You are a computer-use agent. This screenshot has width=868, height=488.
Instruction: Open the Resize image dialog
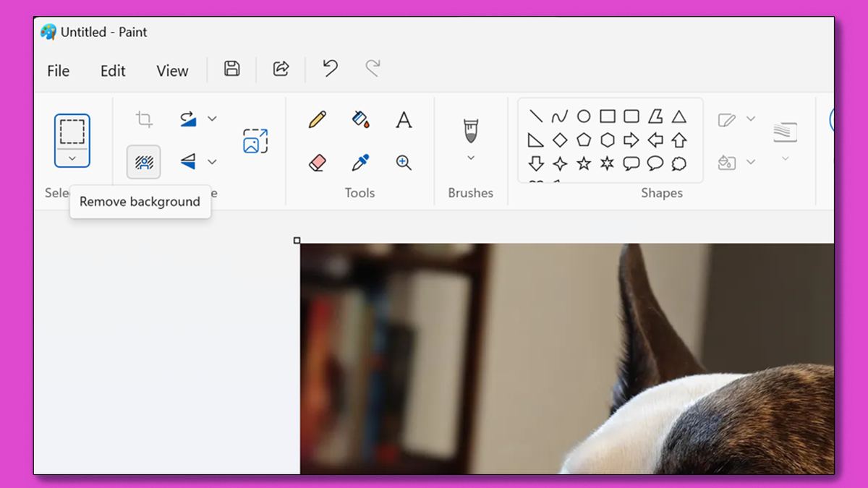(255, 142)
